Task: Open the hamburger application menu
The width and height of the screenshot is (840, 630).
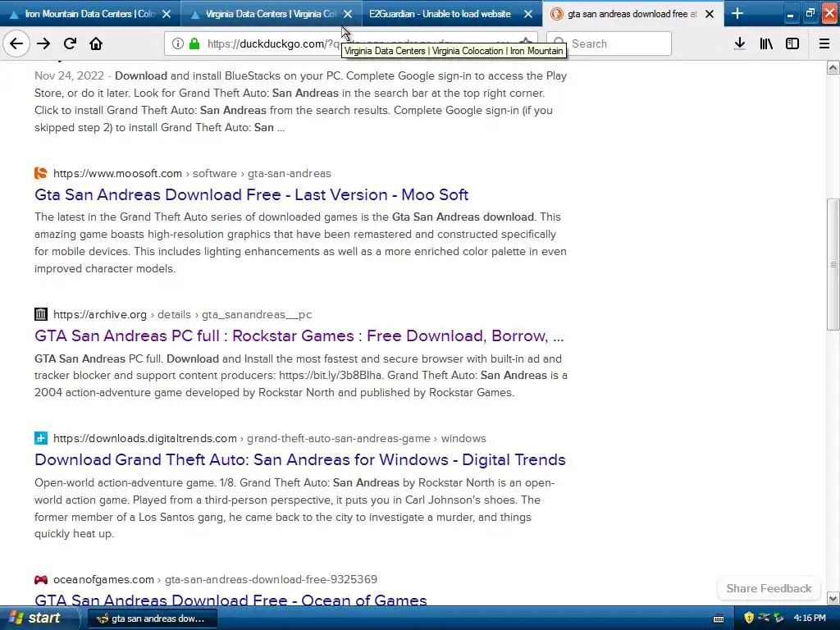Action: [824, 43]
